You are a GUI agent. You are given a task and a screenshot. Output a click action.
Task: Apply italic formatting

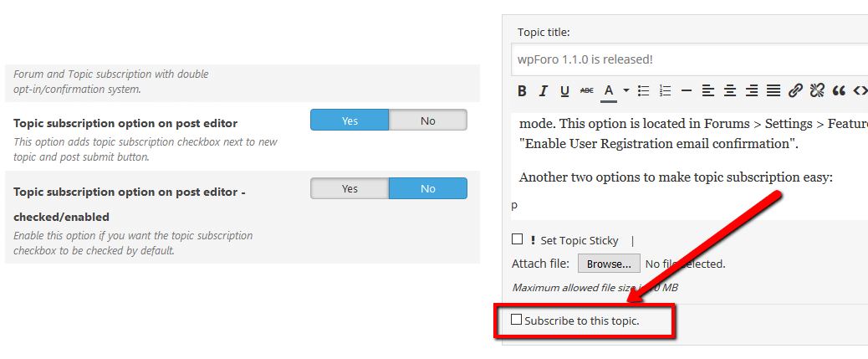click(544, 90)
